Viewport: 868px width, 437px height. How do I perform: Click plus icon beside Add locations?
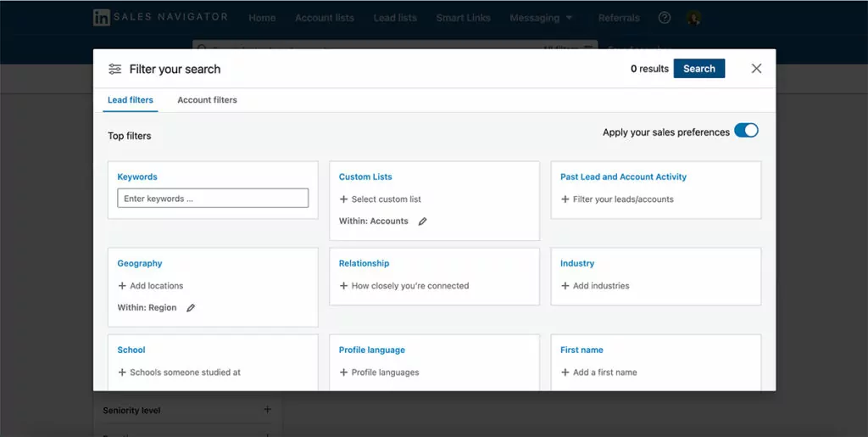[122, 286]
